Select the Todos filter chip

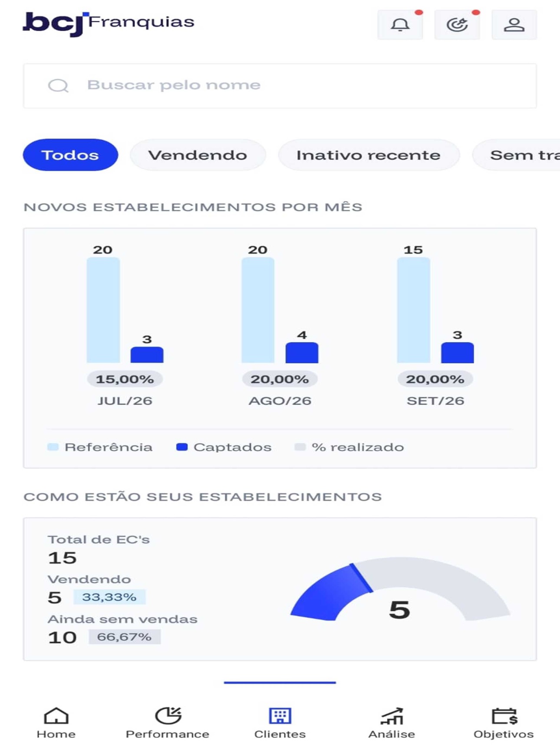point(70,155)
